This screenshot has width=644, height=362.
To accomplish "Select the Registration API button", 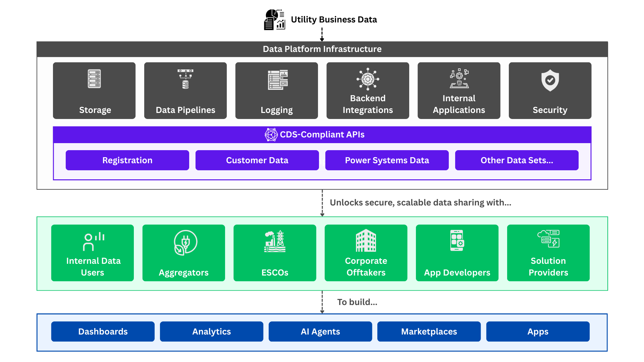I will (127, 160).
